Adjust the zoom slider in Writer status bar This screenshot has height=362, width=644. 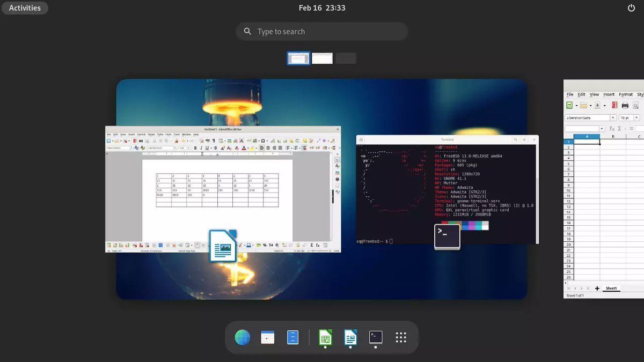(x=320, y=251)
